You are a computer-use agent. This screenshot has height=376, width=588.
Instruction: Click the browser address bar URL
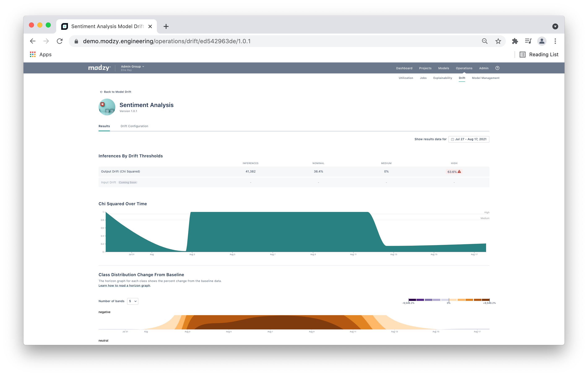(x=167, y=41)
